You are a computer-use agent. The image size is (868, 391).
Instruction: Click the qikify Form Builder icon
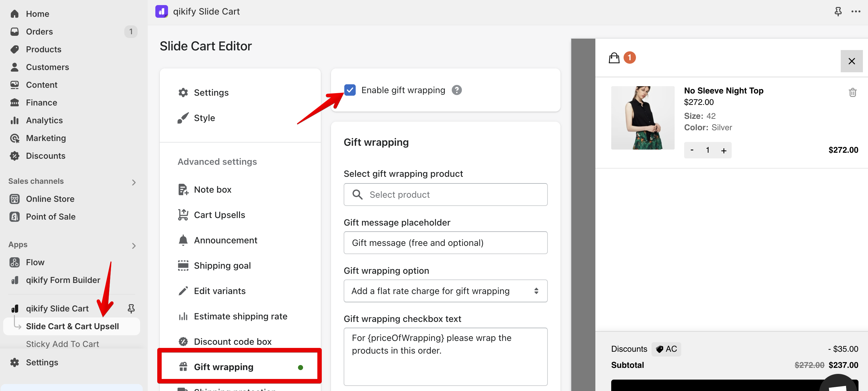click(15, 280)
